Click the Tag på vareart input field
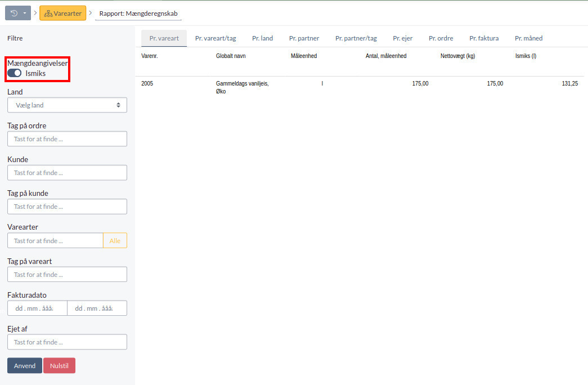Image resolution: width=588 pixels, height=385 pixels. click(67, 275)
